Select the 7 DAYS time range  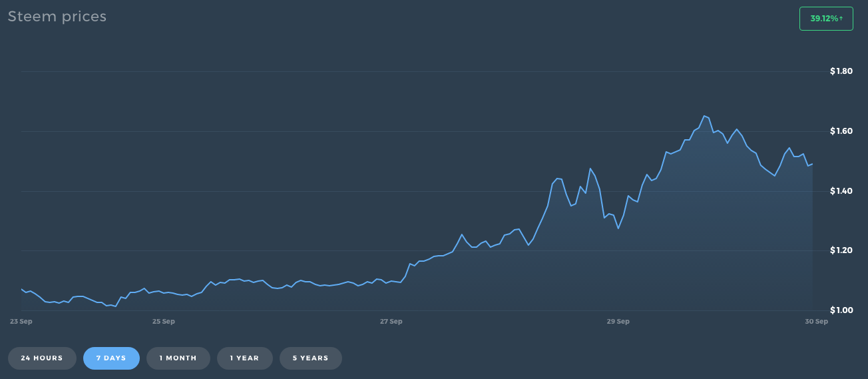click(x=111, y=358)
